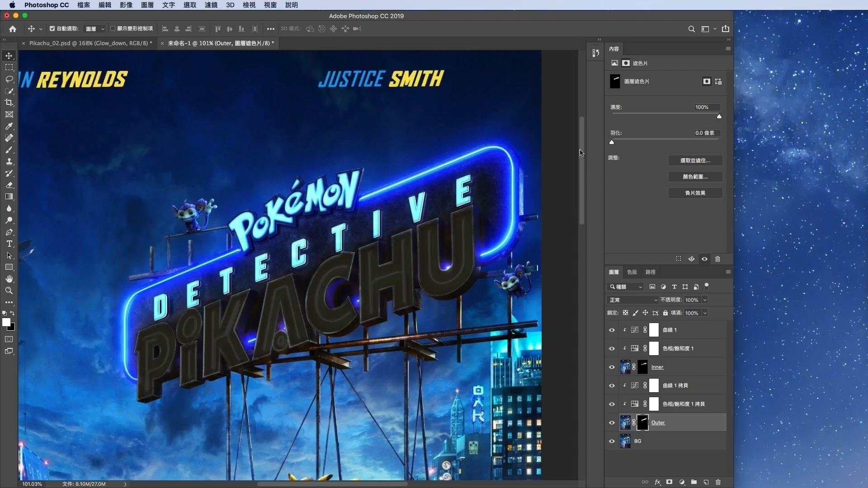Open Properties panel flyout menu
This screenshot has width=868, height=488.
click(728, 49)
